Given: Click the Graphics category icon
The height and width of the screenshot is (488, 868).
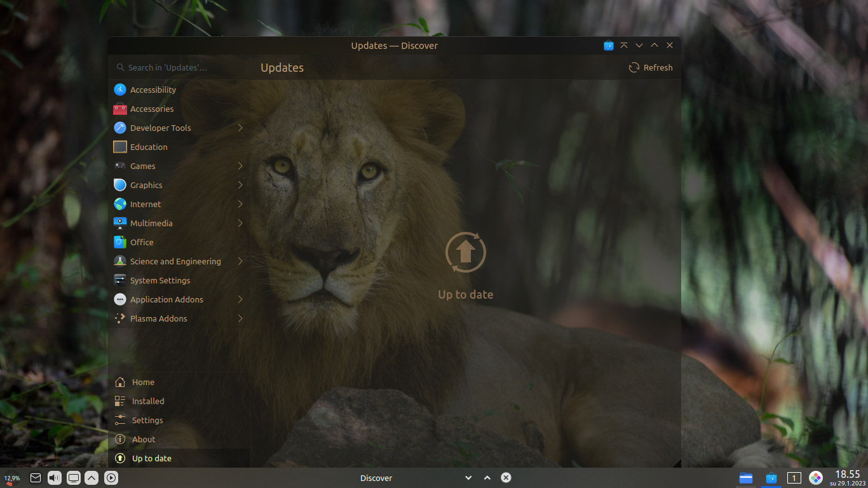Looking at the screenshot, I should [x=120, y=185].
